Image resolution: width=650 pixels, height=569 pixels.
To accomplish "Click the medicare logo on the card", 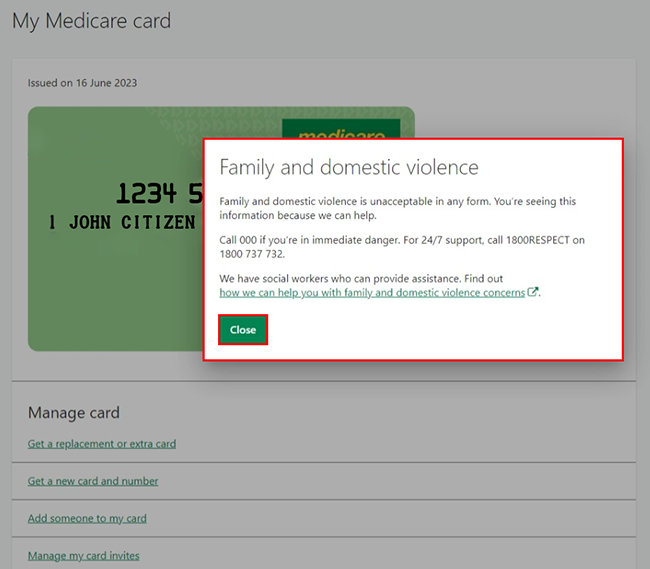I will point(341,129).
